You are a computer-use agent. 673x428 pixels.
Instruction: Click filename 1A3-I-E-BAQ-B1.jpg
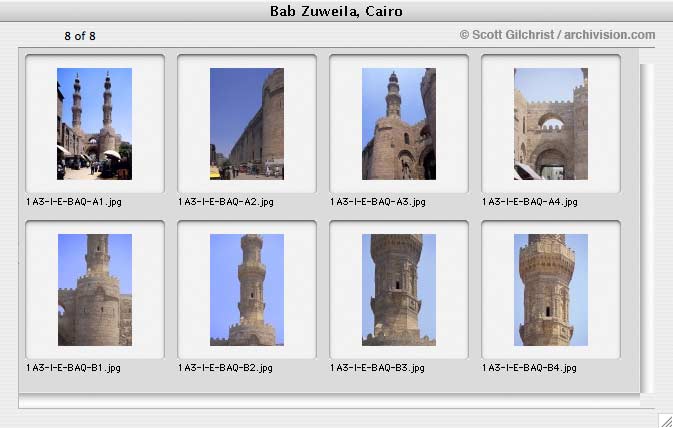point(73,368)
